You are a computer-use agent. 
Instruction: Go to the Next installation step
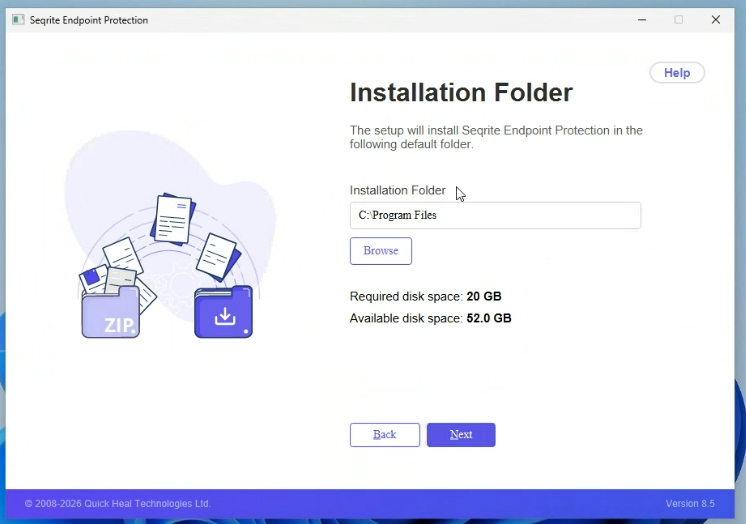461,435
